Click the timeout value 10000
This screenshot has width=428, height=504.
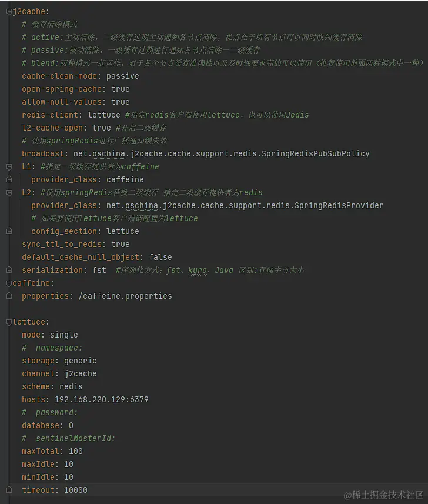click(76, 490)
